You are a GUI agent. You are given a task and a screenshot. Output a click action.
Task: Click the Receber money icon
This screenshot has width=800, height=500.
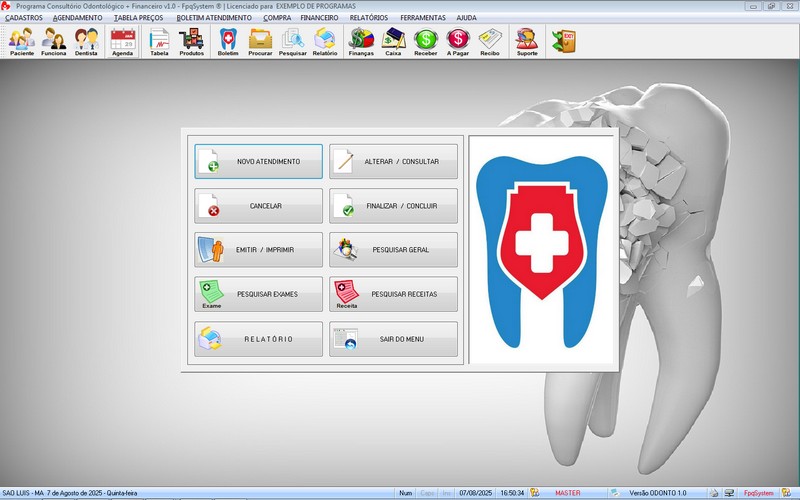pos(426,42)
